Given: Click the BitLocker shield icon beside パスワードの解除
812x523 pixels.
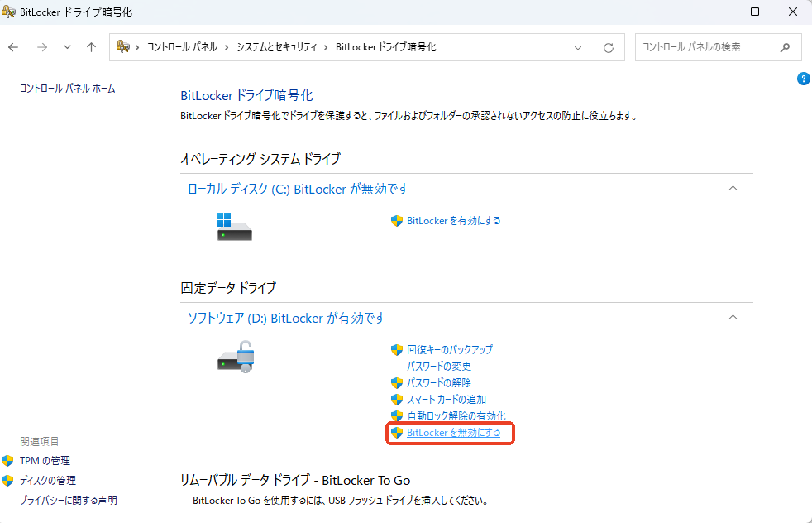Looking at the screenshot, I should click(x=398, y=382).
